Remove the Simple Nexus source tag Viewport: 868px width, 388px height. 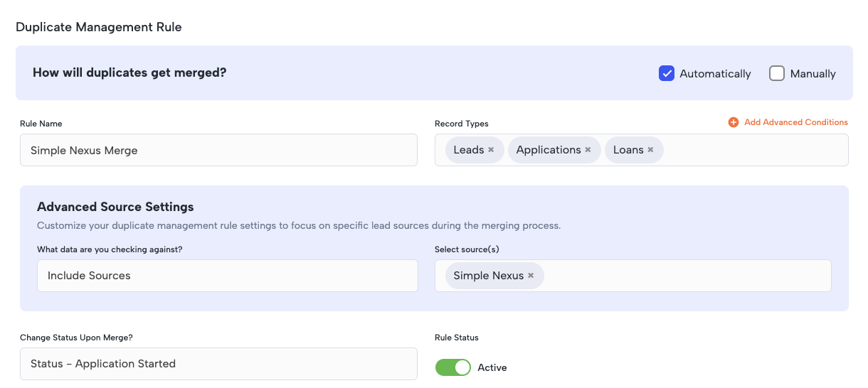pos(531,276)
